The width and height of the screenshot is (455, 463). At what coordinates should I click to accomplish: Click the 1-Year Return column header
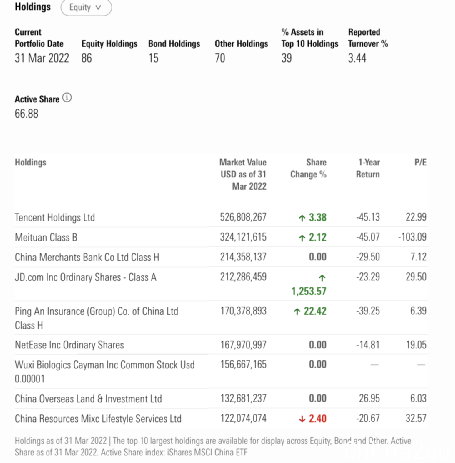(368, 168)
